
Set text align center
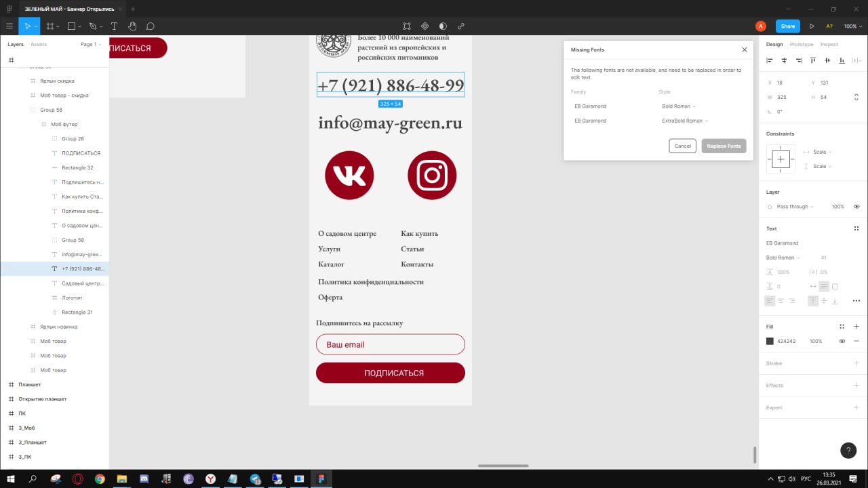[781, 301]
